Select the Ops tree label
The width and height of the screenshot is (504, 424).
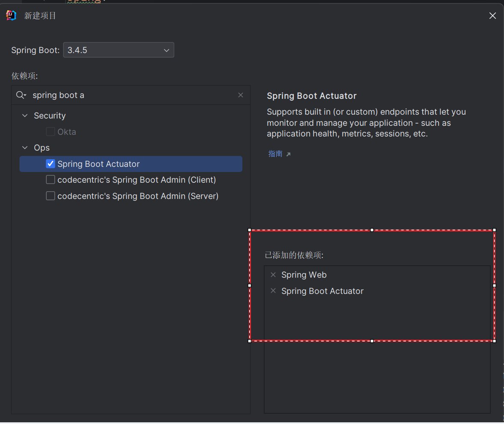[42, 148]
